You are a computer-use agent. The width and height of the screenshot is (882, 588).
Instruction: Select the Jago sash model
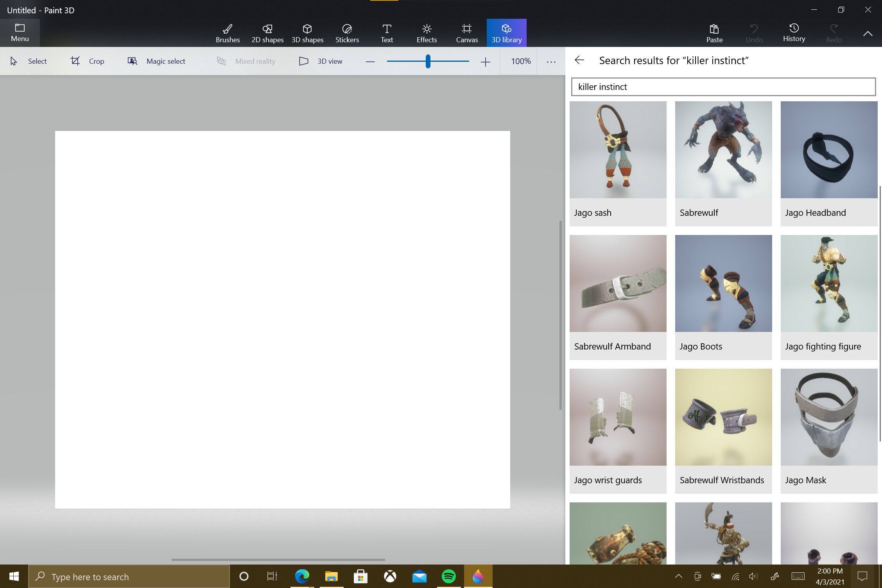coord(618,163)
